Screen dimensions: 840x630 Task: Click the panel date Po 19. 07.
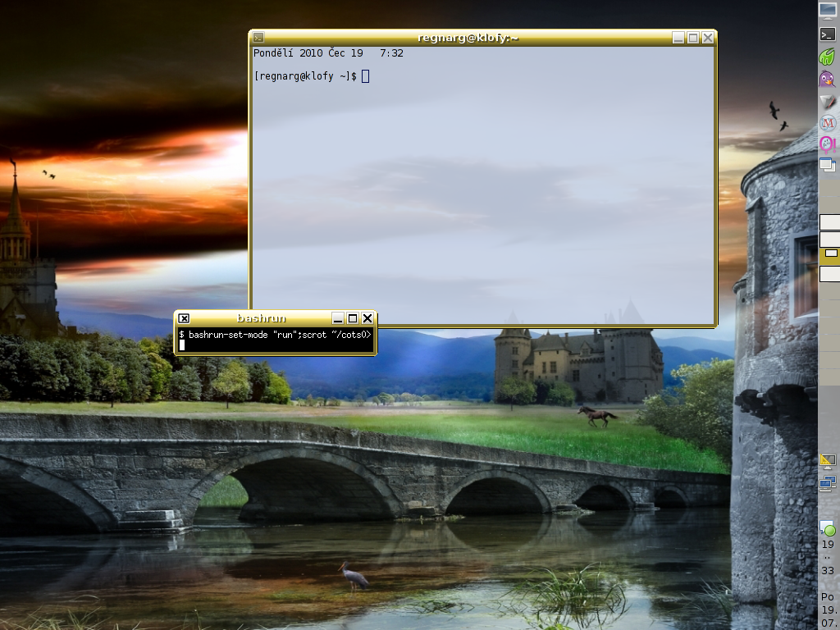click(x=829, y=610)
